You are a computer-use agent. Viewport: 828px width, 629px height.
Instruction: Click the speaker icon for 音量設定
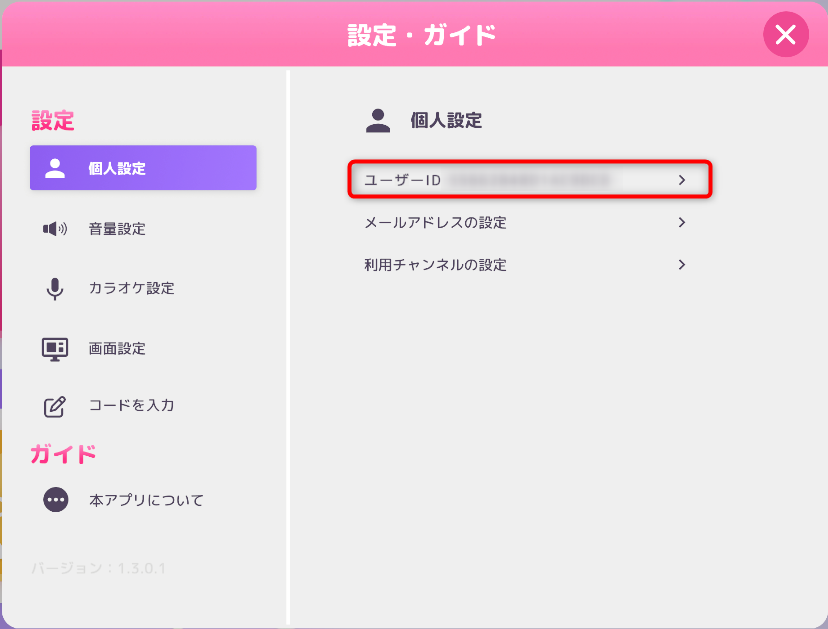point(55,229)
